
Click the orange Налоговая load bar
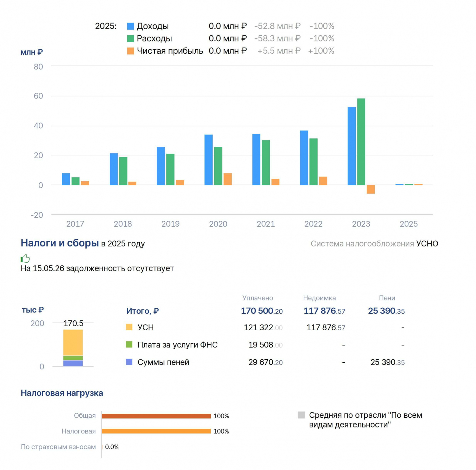(156, 431)
